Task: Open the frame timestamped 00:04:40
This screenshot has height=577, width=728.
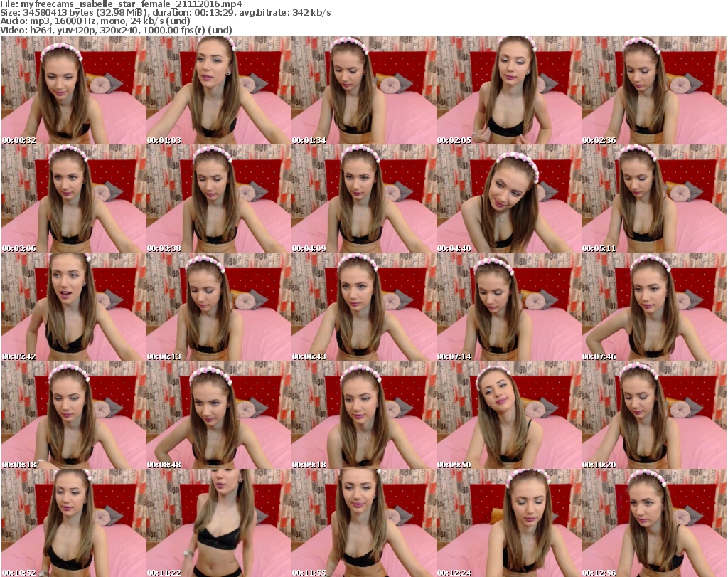Action: (509, 198)
